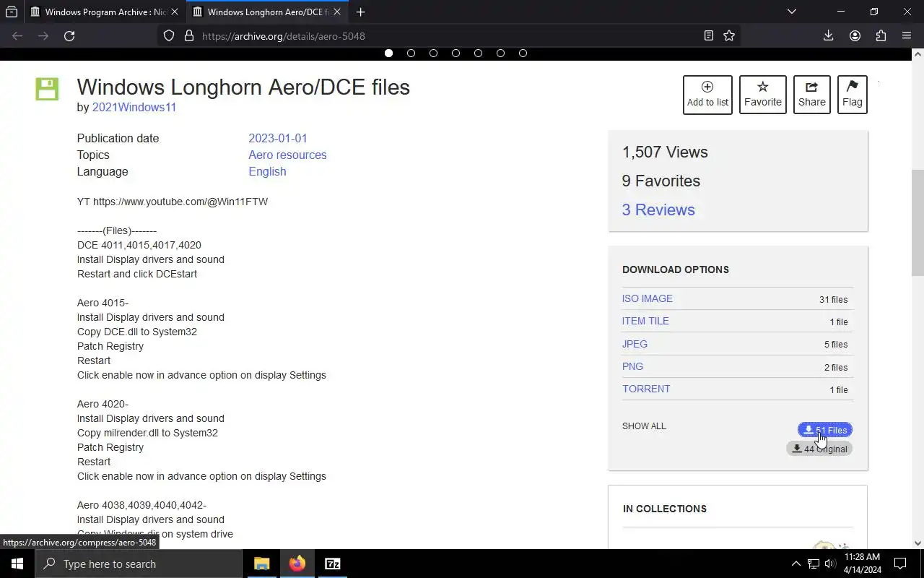Open the English language link
The image size is (924, 578).
(x=267, y=171)
